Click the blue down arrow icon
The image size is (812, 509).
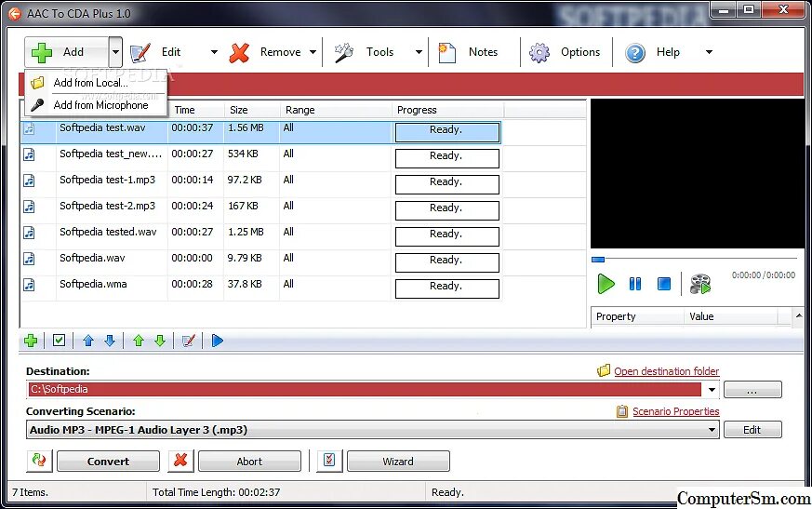(x=110, y=341)
